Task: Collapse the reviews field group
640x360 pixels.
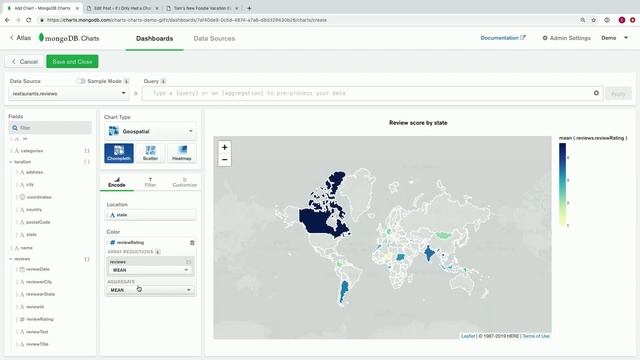Action: 11,259
